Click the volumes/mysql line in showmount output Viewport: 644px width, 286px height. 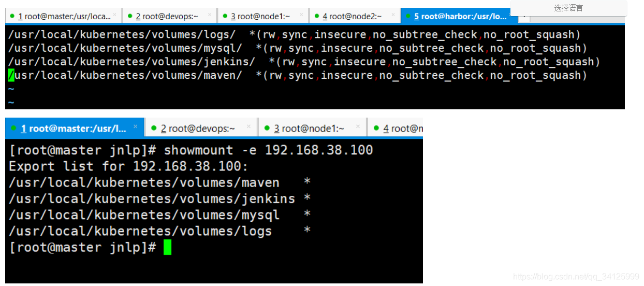[160, 214]
